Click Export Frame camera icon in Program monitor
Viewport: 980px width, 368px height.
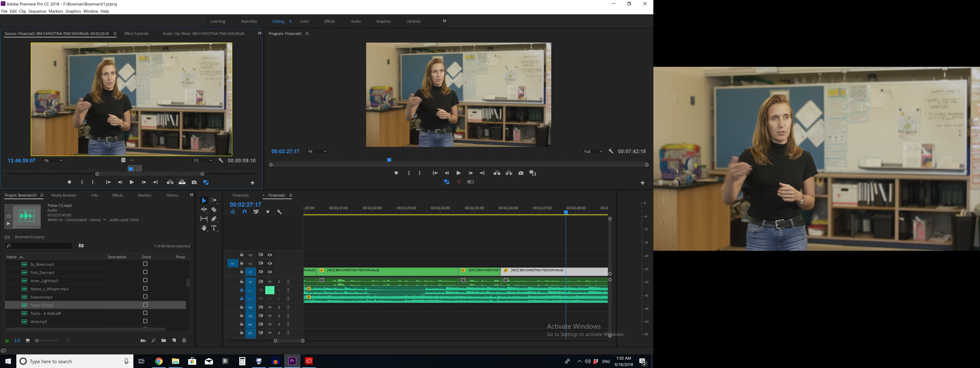click(x=521, y=173)
